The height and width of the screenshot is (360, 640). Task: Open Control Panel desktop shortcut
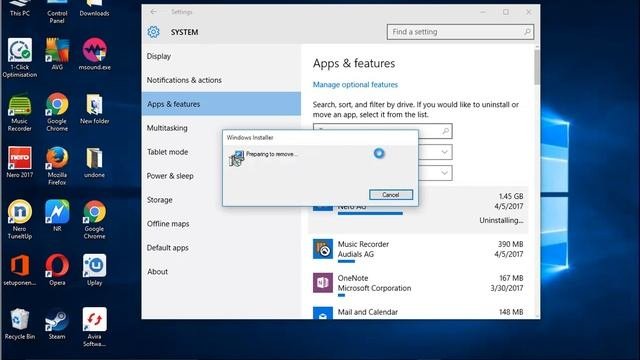pyautogui.click(x=57, y=11)
